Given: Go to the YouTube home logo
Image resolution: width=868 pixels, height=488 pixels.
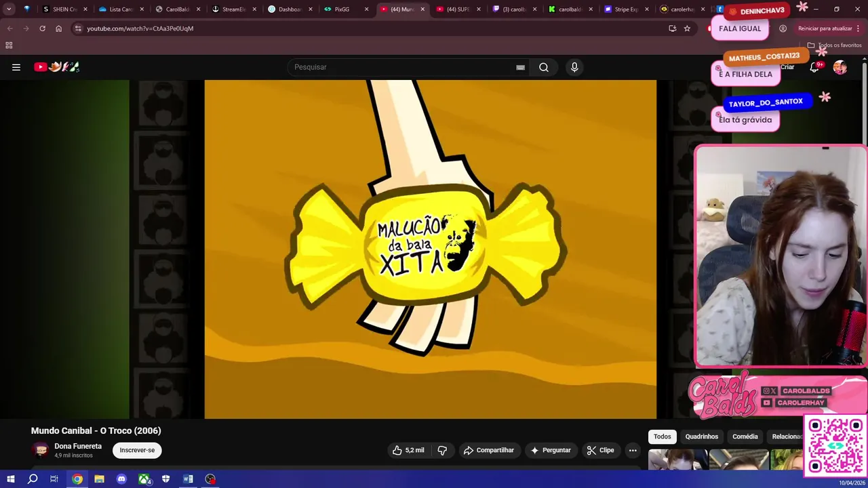Looking at the screenshot, I should coord(57,67).
